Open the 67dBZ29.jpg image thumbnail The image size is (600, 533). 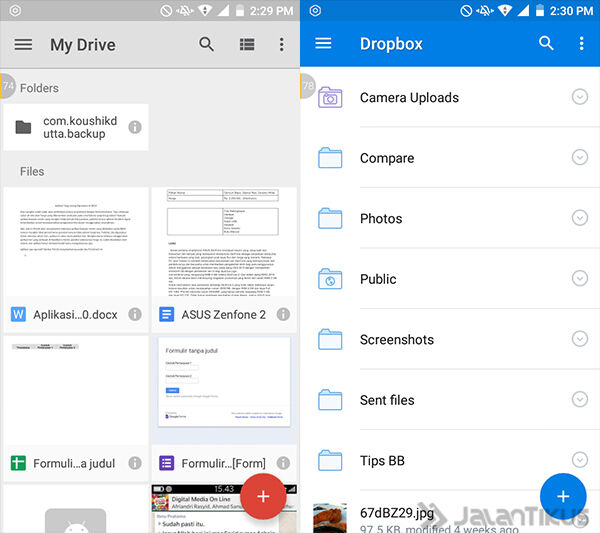click(x=330, y=518)
